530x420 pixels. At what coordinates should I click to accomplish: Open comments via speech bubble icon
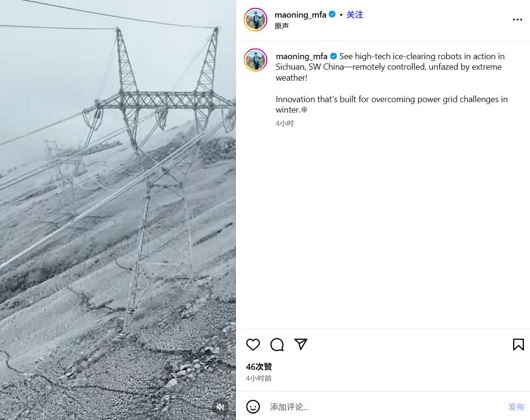pyautogui.click(x=277, y=344)
